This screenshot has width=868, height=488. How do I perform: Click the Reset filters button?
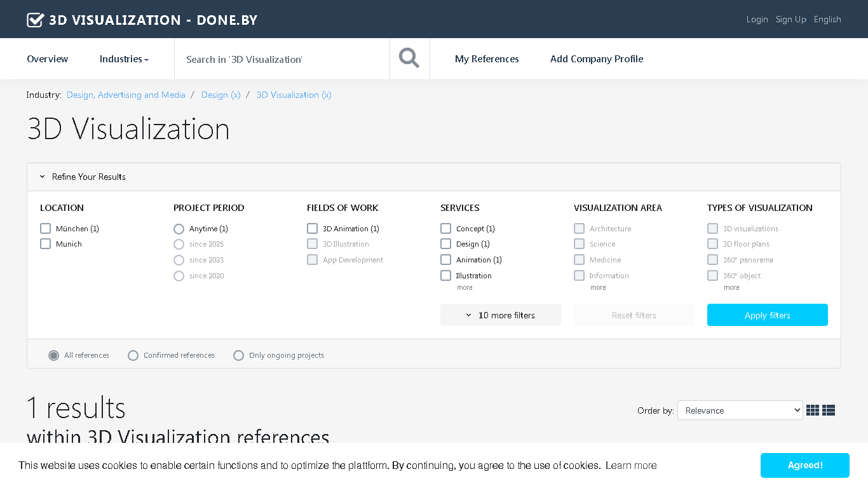click(x=634, y=315)
